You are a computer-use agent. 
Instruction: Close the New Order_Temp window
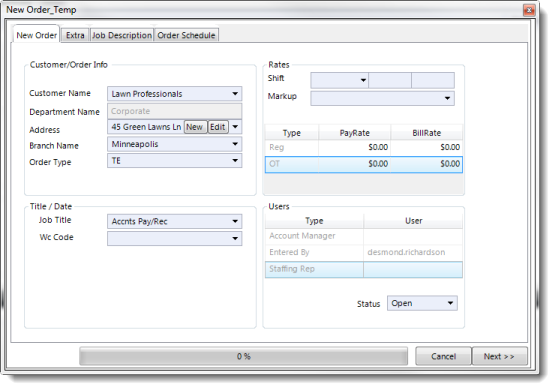[529, 10]
